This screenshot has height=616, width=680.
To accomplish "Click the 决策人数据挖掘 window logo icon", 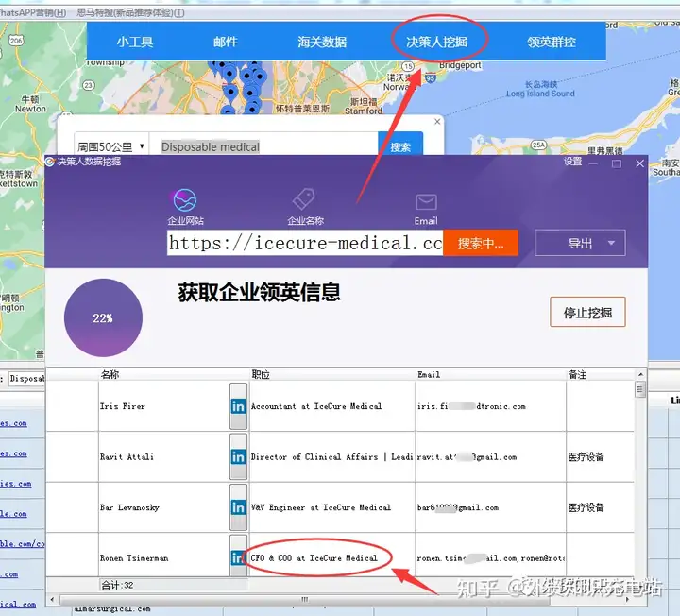I will click(x=50, y=162).
